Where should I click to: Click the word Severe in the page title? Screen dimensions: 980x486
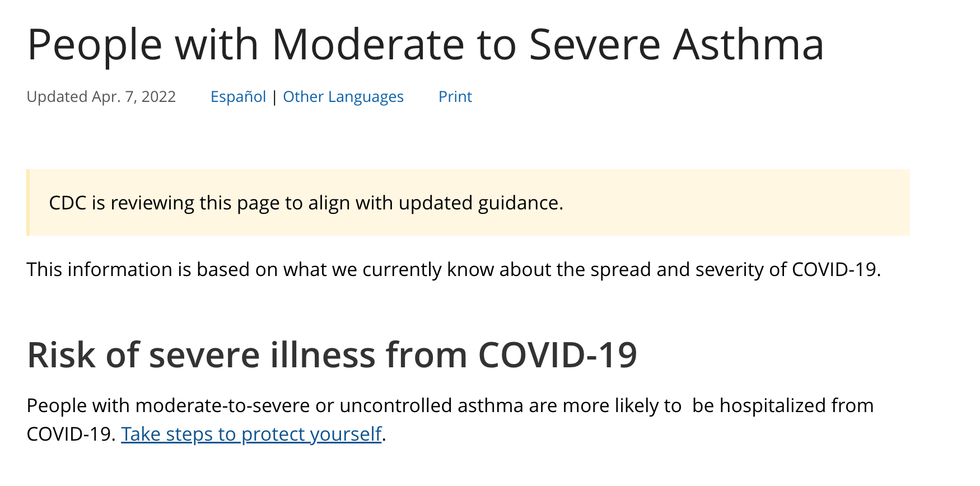[x=595, y=45]
